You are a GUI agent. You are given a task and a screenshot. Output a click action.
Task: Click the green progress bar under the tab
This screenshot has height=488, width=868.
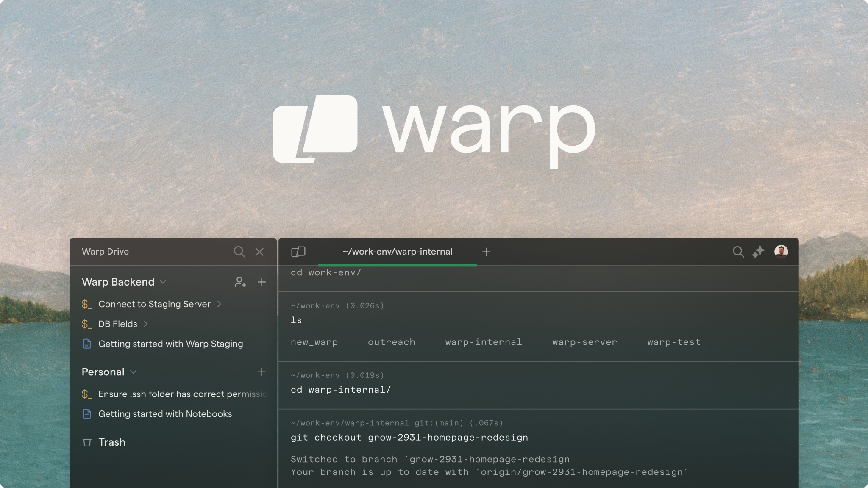coord(398,265)
